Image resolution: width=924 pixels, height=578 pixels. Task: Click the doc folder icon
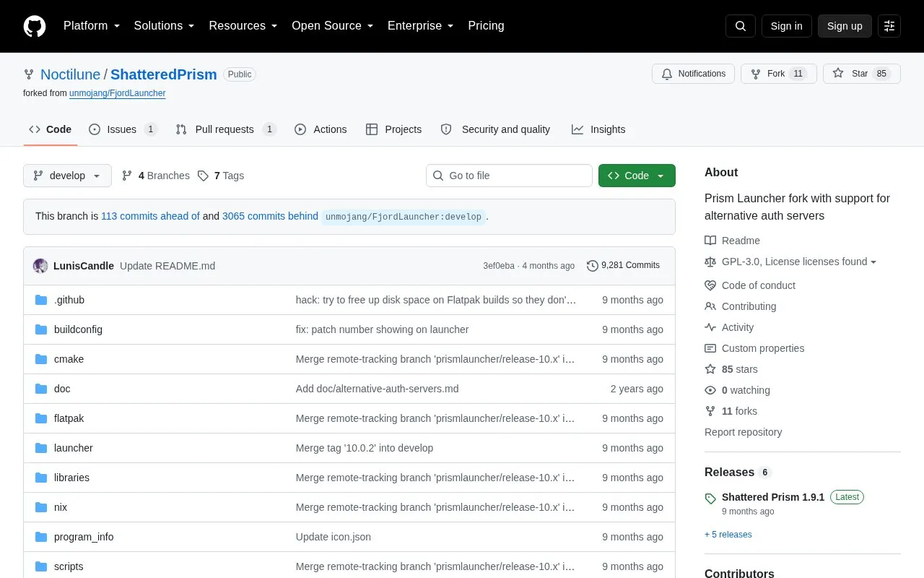click(x=41, y=389)
